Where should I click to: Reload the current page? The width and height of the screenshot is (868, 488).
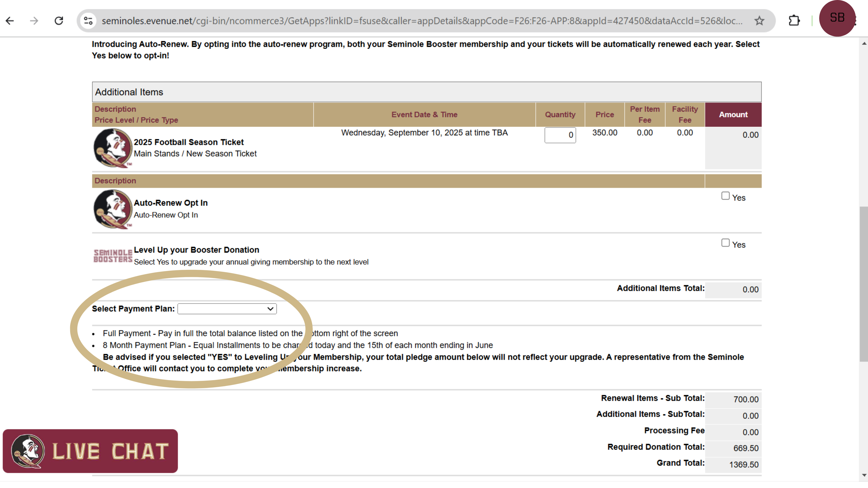[59, 21]
